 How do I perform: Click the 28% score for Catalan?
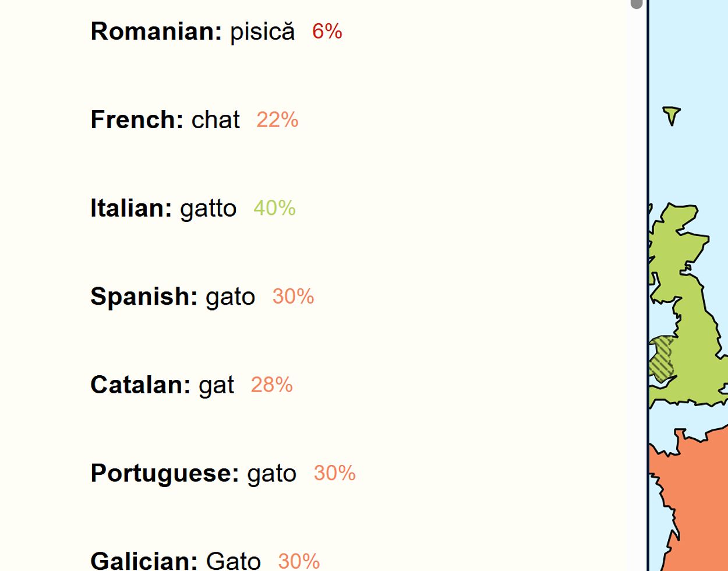pyautogui.click(x=271, y=385)
